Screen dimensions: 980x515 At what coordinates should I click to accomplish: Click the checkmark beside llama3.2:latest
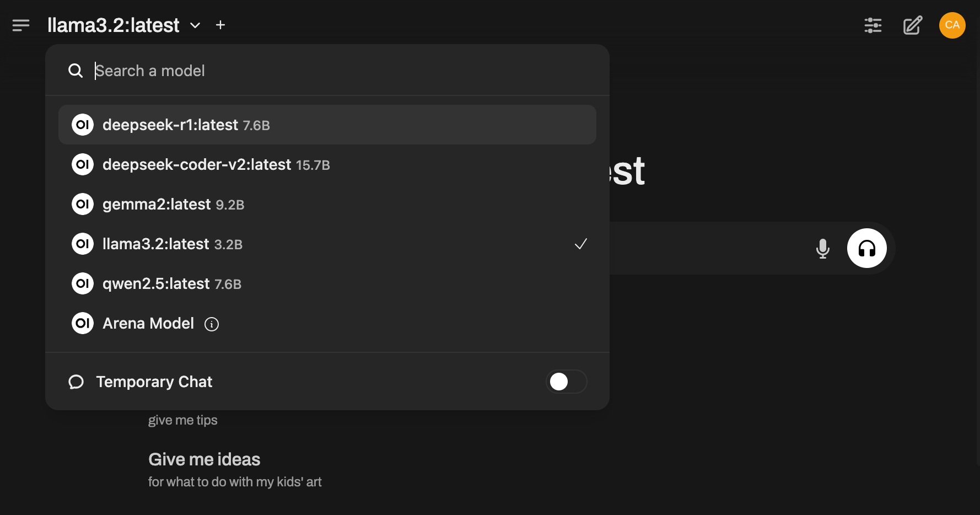(x=580, y=244)
